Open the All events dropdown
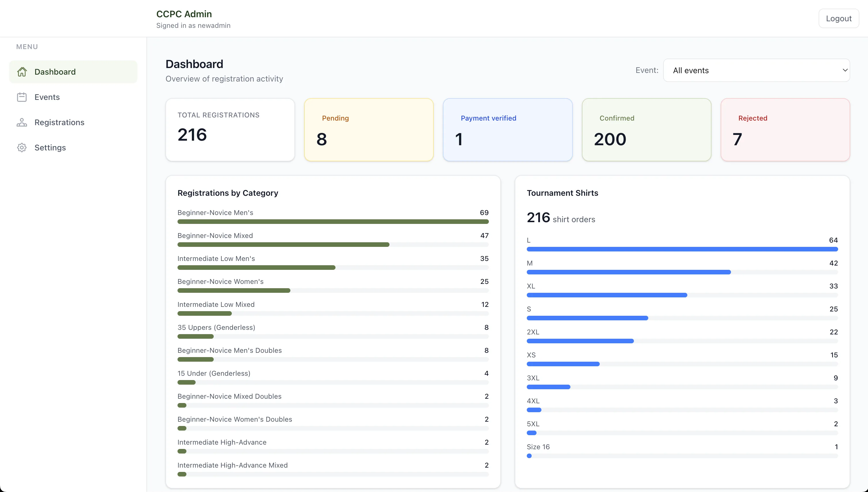868x492 pixels. [x=757, y=70]
